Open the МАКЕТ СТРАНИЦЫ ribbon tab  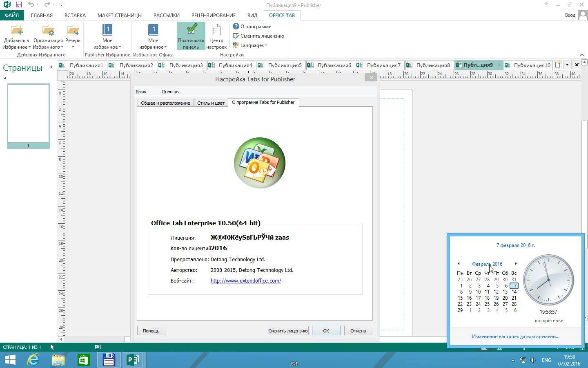tap(120, 15)
